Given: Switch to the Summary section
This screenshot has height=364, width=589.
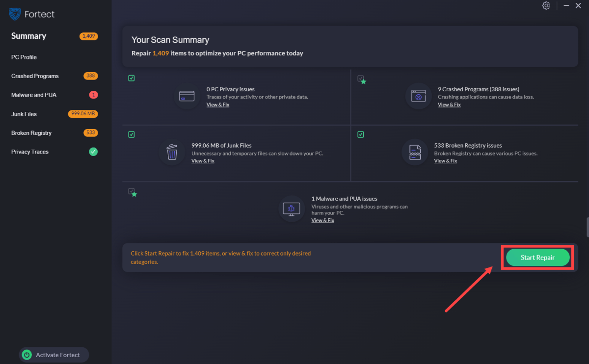Looking at the screenshot, I should point(28,35).
